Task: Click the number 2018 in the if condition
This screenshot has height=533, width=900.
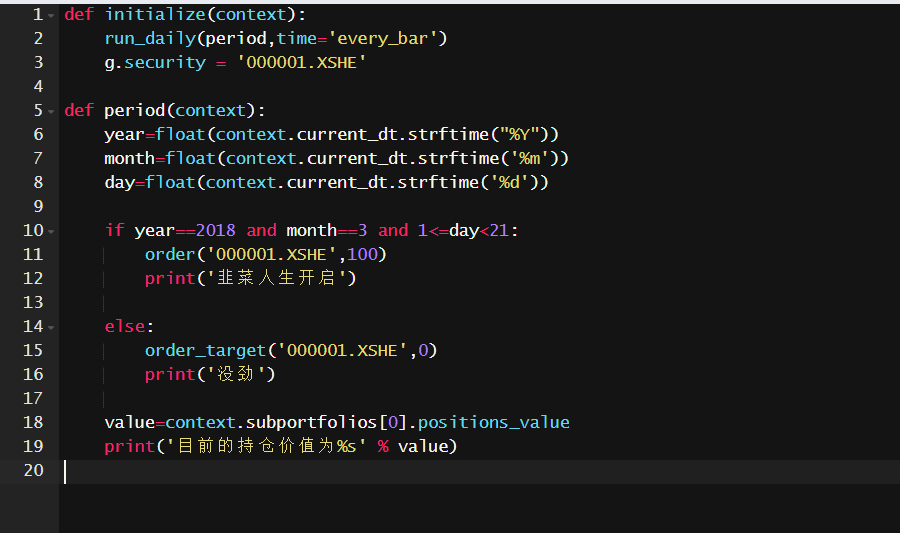Action: click(216, 230)
